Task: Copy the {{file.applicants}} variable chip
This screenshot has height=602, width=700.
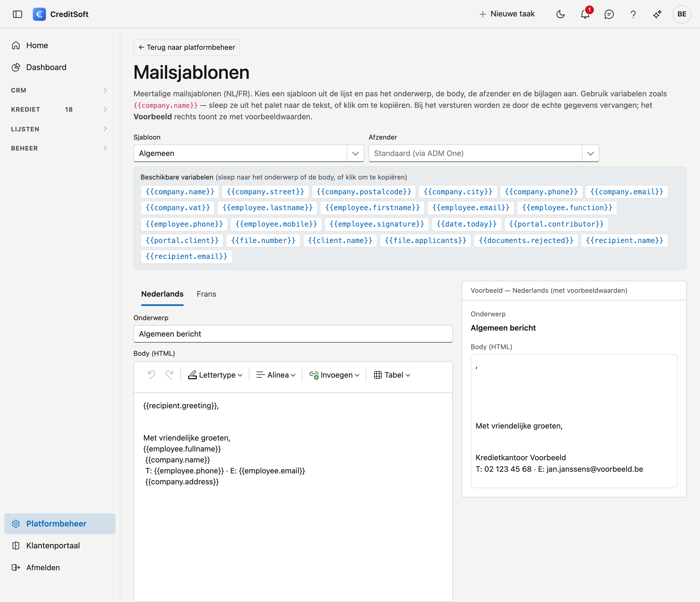Action: (425, 240)
